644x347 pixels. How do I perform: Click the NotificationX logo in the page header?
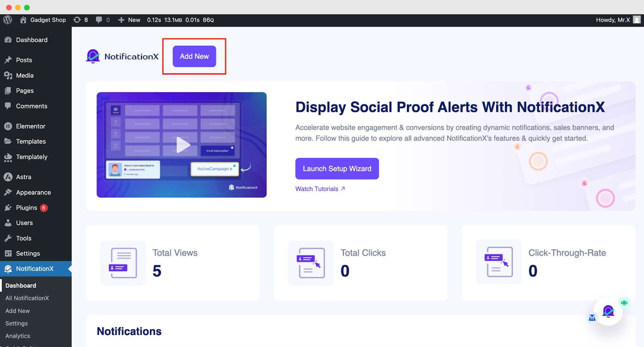122,56
